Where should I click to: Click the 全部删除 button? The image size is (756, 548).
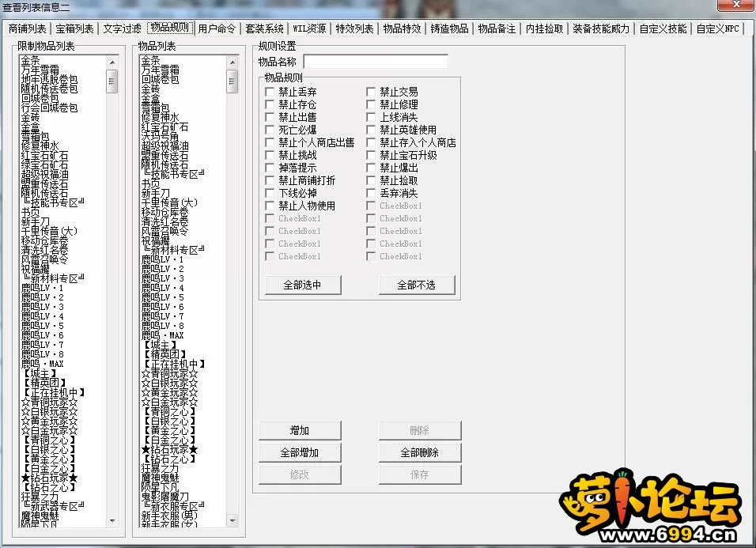[x=419, y=452]
